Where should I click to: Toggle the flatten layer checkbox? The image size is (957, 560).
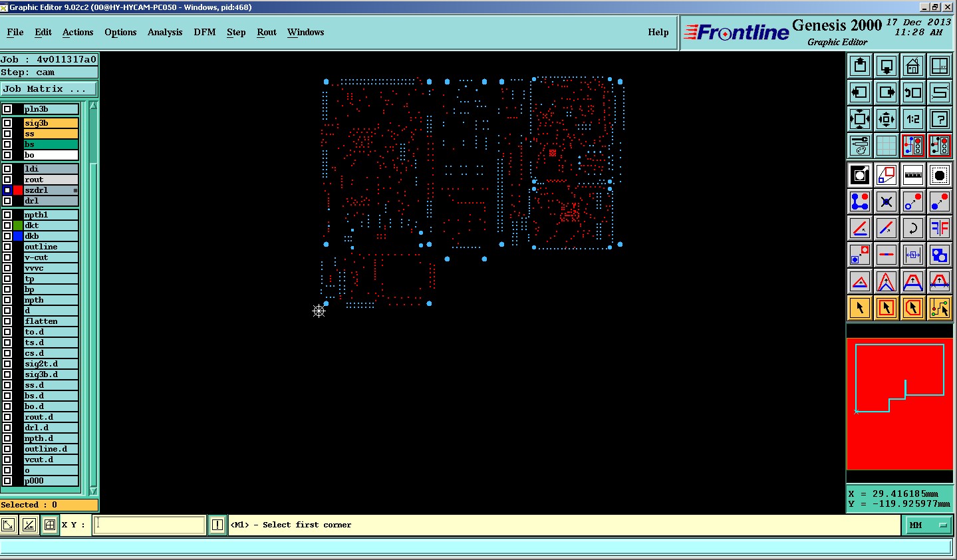[7, 321]
